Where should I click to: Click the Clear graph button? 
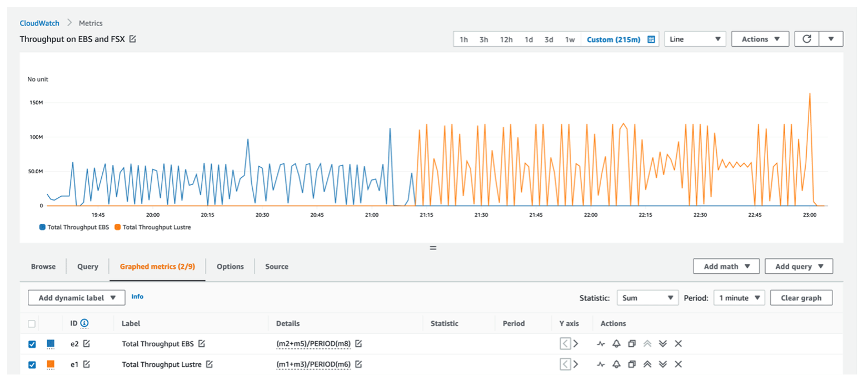801,298
